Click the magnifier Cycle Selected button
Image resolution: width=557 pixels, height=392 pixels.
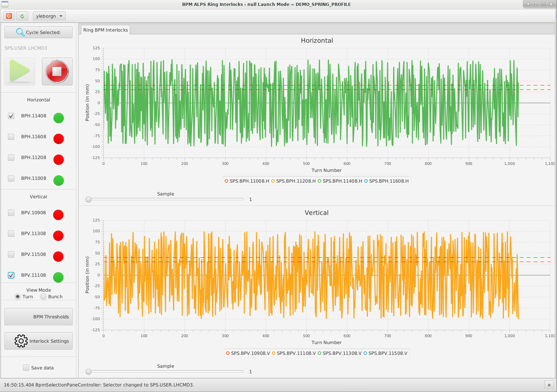click(x=39, y=32)
